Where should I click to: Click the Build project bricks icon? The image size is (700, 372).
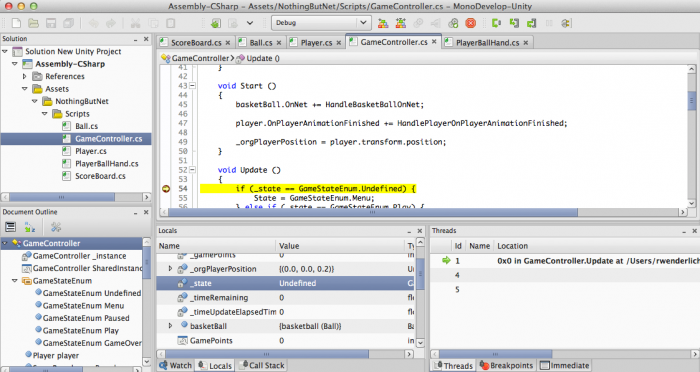pyautogui.click(x=383, y=23)
